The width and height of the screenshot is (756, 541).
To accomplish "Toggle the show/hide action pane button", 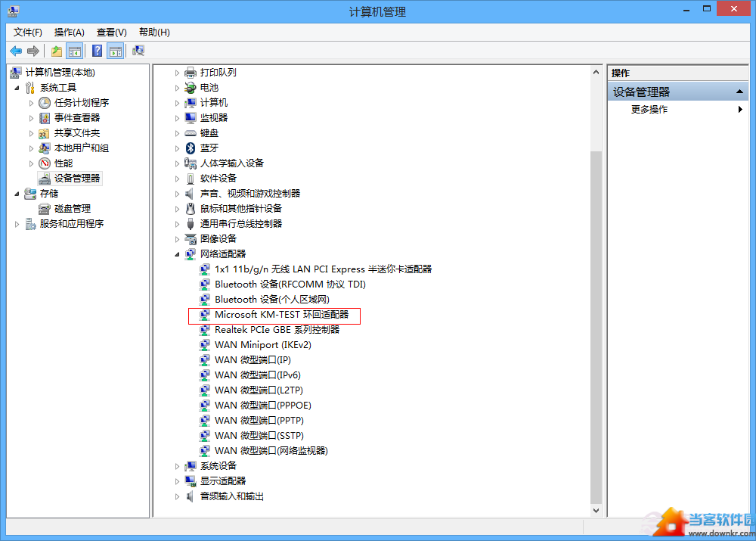I will [x=115, y=51].
